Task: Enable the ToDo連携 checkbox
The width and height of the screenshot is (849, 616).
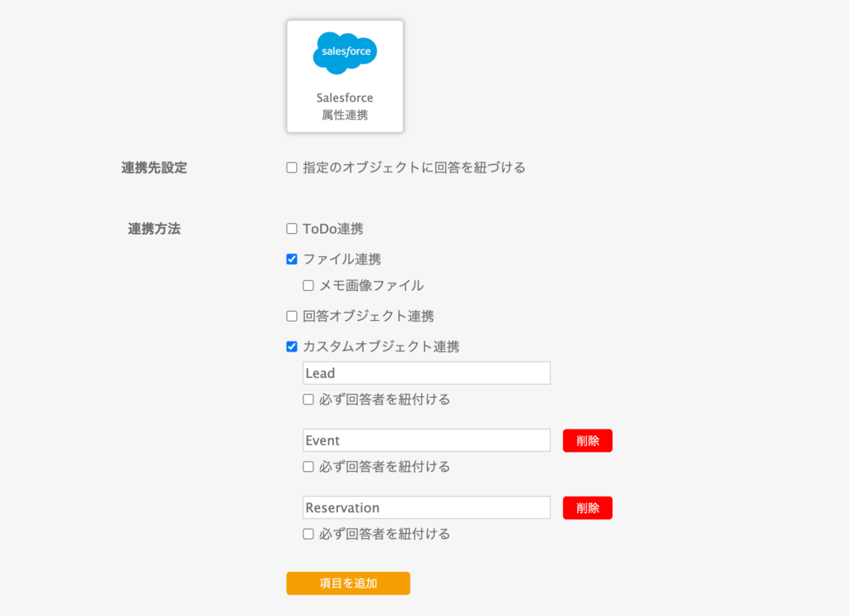Action: click(292, 229)
